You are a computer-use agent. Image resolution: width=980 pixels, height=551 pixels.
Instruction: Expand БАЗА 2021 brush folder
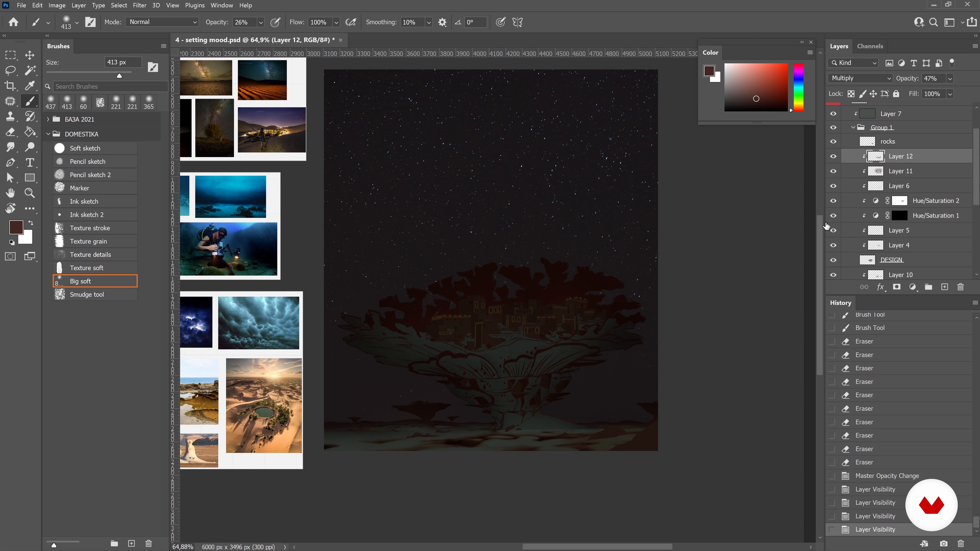(x=48, y=119)
